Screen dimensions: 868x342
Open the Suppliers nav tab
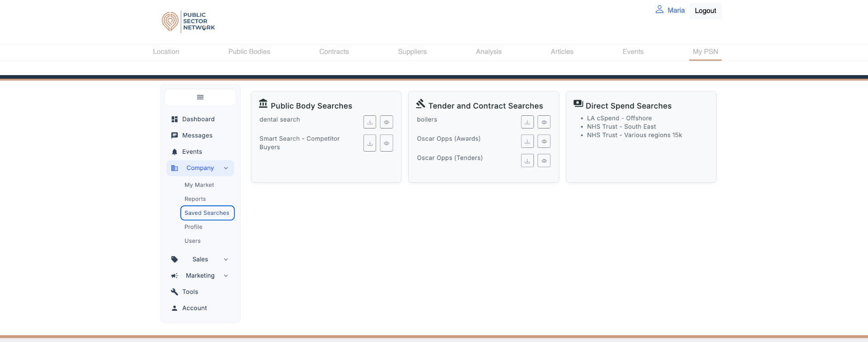(x=412, y=52)
